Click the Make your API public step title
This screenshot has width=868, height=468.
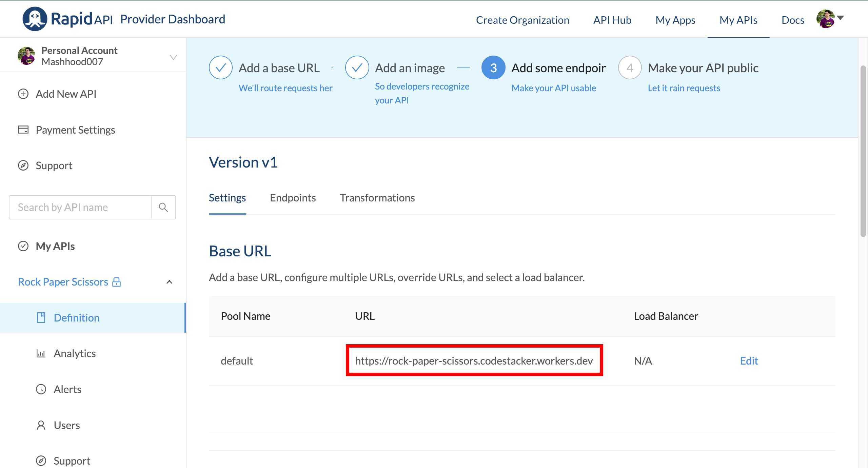click(703, 68)
